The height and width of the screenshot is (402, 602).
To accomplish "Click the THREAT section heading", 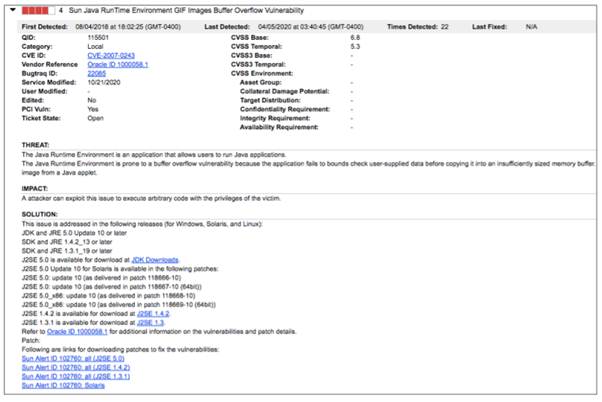I will (35, 145).
